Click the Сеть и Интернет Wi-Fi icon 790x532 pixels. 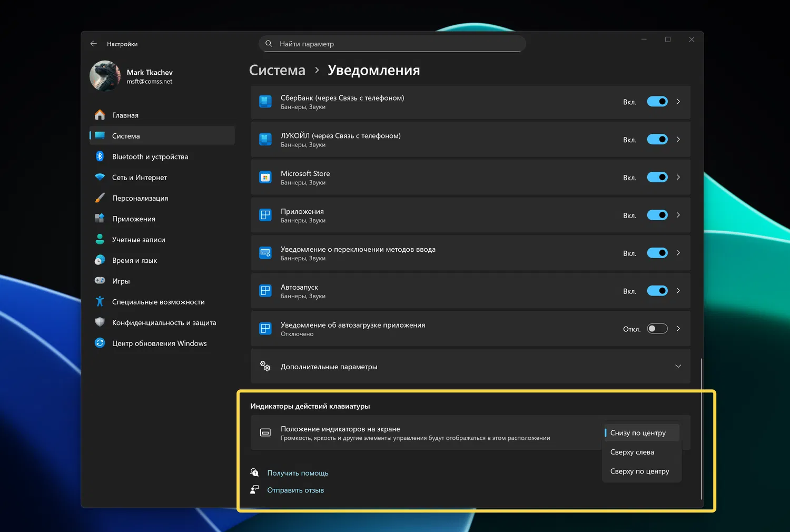(100, 177)
